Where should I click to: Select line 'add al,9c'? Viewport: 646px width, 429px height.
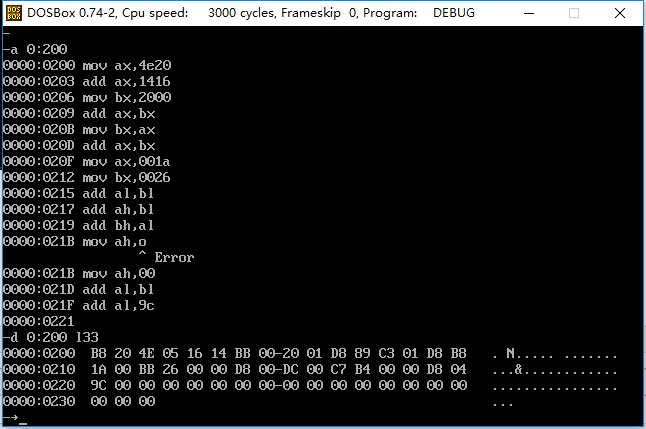79,306
